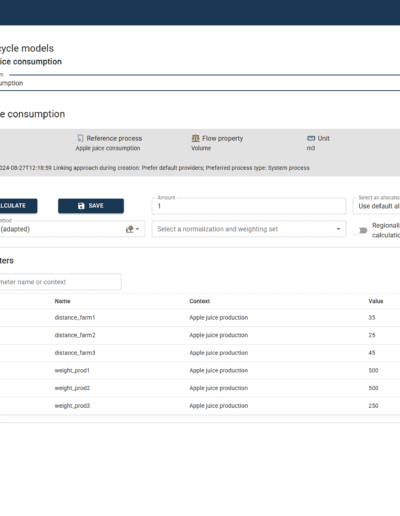The height and width of the screenshot is (516, 400).
Task: Click the Reference process document icon
Action: tap(80, 138)
